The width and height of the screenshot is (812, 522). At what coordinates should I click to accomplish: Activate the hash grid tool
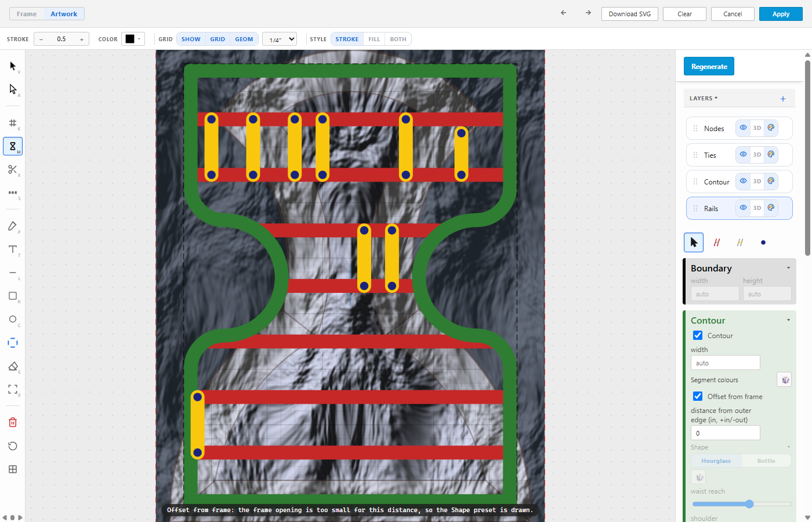(13, 123)
